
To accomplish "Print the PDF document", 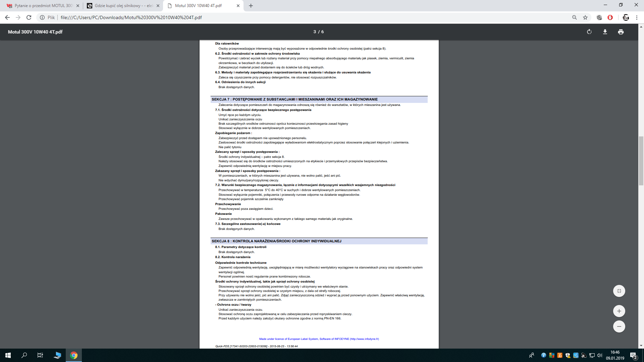I will coord(621,32).
